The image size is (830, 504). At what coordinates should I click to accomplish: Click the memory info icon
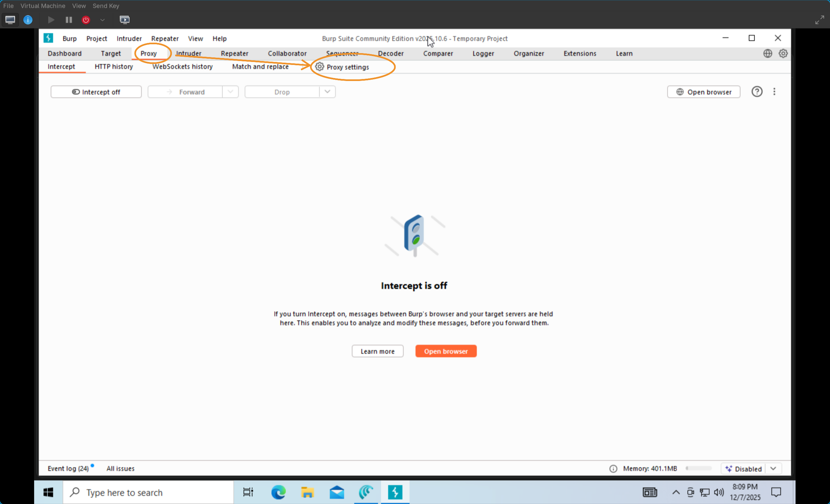613,468
